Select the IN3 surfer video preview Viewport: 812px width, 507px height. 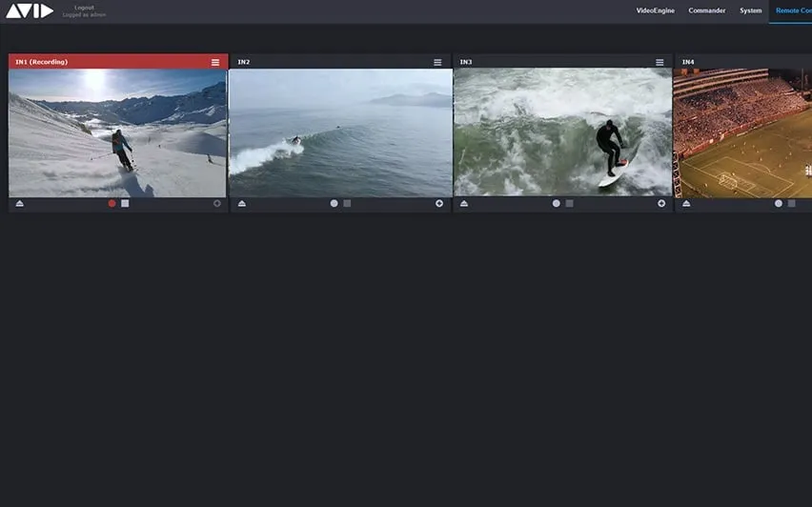point(563,133)
